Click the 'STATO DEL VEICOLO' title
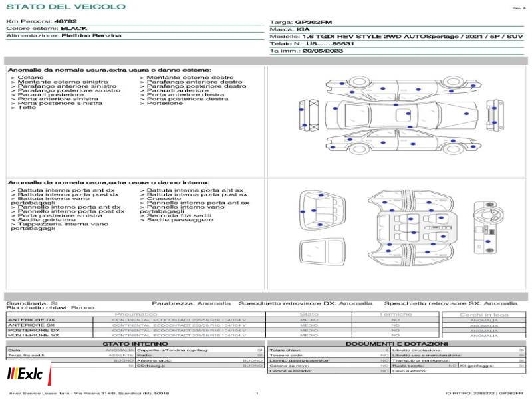This screenshot has width=532, height=399. click(x=66, y=7)
